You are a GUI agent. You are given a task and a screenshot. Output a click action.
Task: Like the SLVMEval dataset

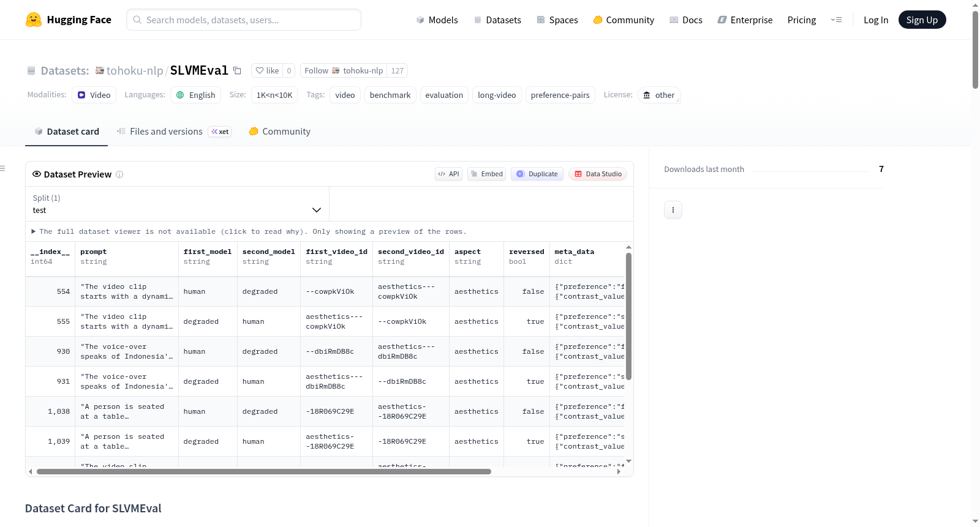pos(267,70)
